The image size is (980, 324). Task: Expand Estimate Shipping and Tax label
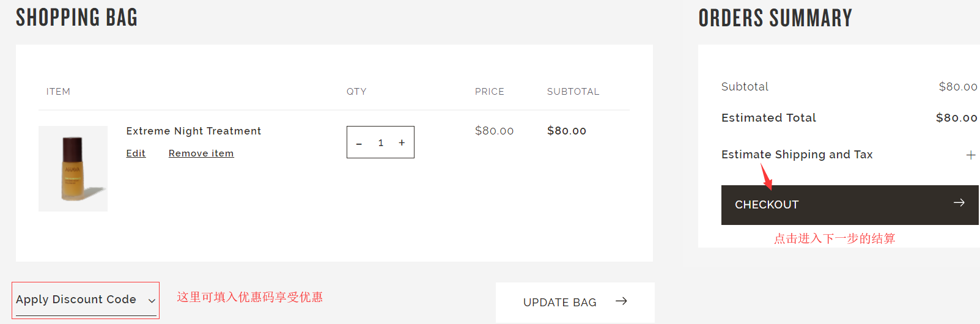point(797,155)
